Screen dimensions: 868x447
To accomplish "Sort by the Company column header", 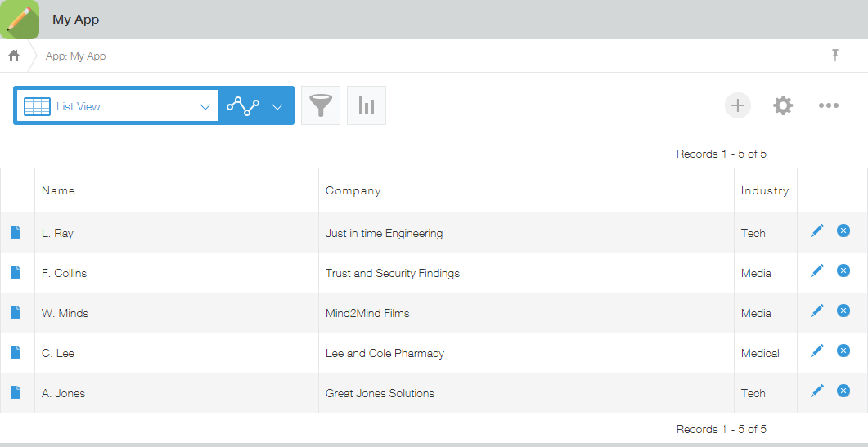I will [353, 190].
